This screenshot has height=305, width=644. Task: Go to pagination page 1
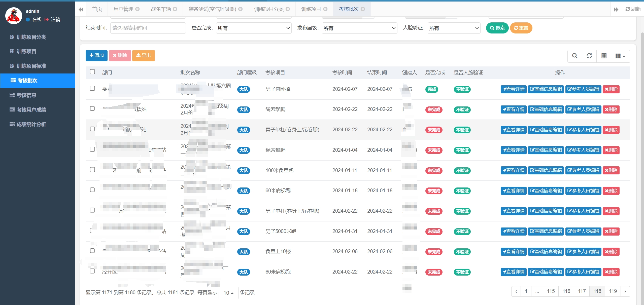[526, 291]
